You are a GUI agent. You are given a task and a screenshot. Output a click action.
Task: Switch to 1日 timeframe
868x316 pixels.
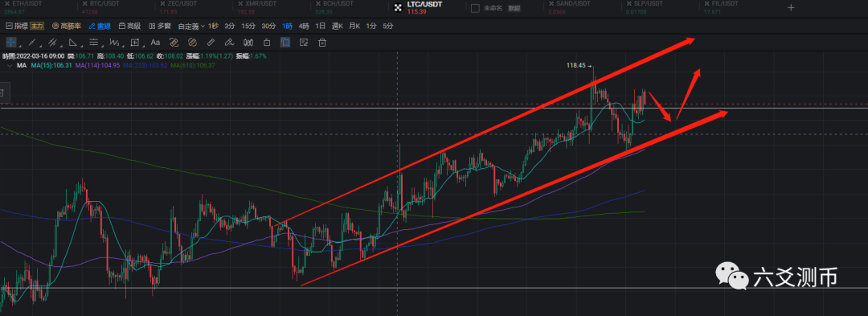click(x=321, y=26)
